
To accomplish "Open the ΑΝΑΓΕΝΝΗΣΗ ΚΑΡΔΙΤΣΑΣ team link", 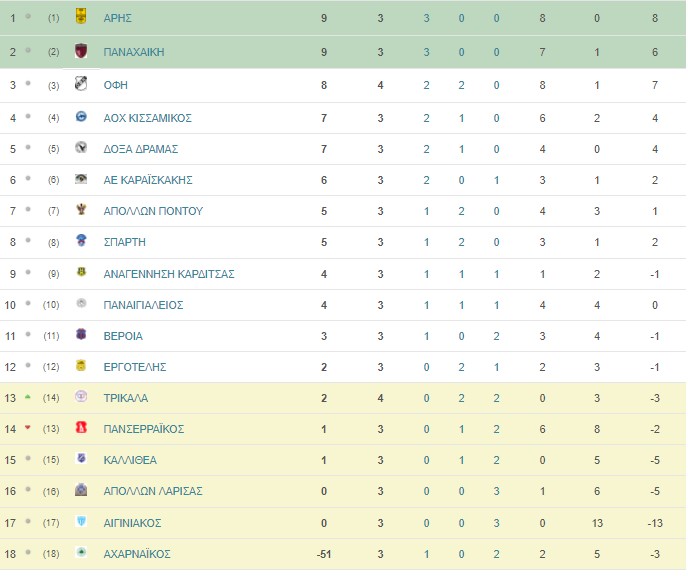I will coord(169,274).
